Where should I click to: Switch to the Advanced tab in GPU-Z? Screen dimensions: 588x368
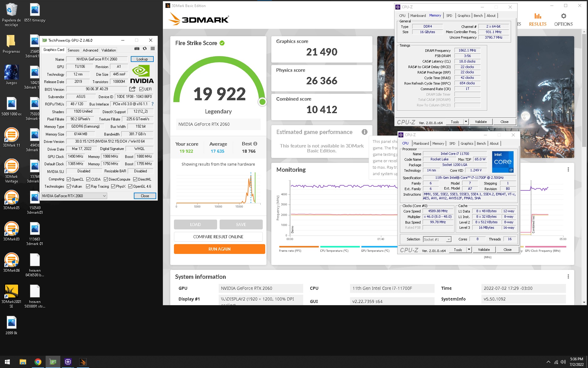[x=90, y=50]
